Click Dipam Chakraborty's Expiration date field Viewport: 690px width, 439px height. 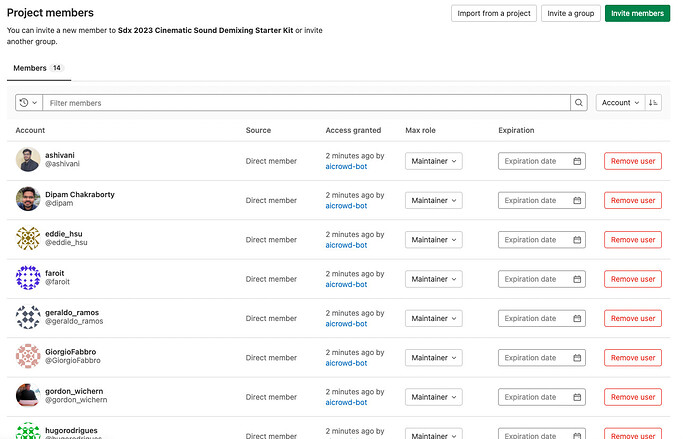click(542, 200)
